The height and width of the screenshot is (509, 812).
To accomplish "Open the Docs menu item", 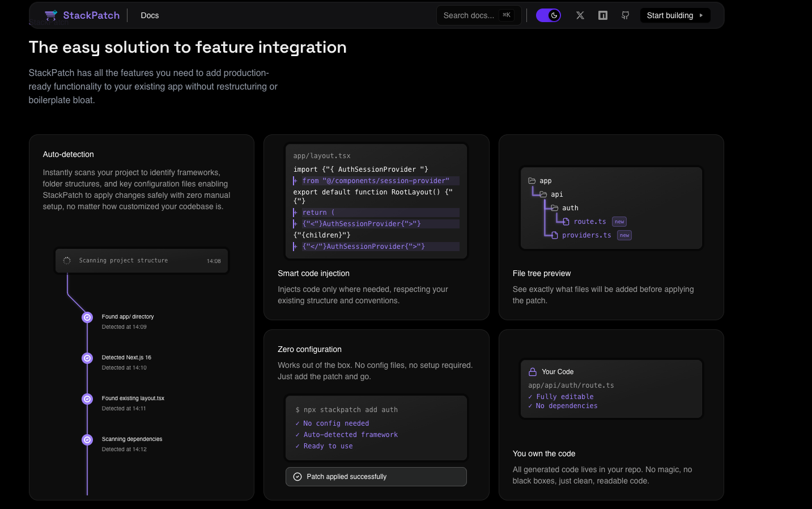I will (150, 15).
